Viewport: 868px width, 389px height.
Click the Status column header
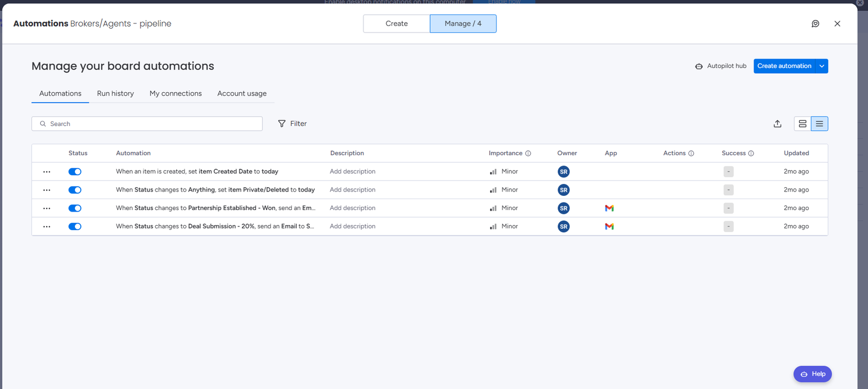click(x=78, y=154)
